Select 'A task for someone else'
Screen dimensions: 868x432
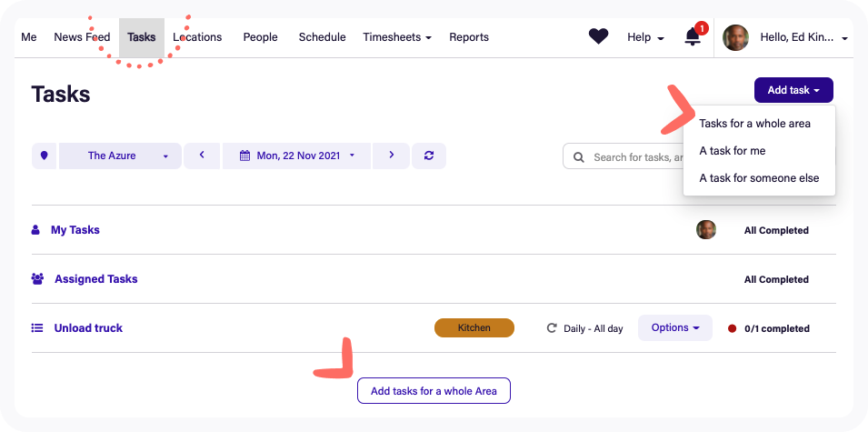pyautogui.click(x=759, y=178)
